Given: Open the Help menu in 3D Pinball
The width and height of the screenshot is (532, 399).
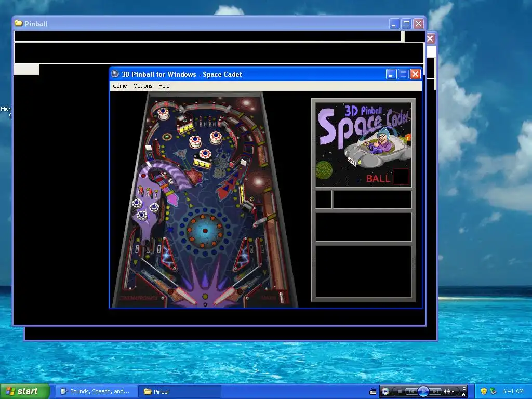Looking at the screenshot, I should [164, 86].
